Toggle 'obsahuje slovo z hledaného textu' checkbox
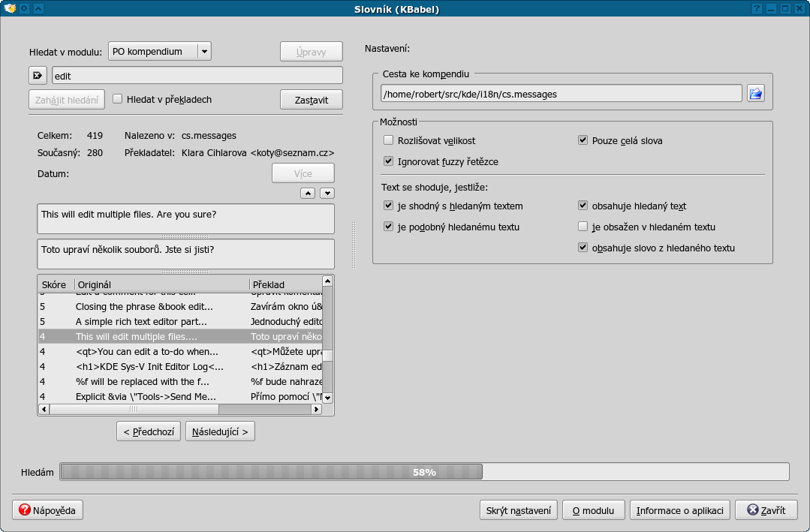Screen dimensions: 810x532 coord(583,248)
